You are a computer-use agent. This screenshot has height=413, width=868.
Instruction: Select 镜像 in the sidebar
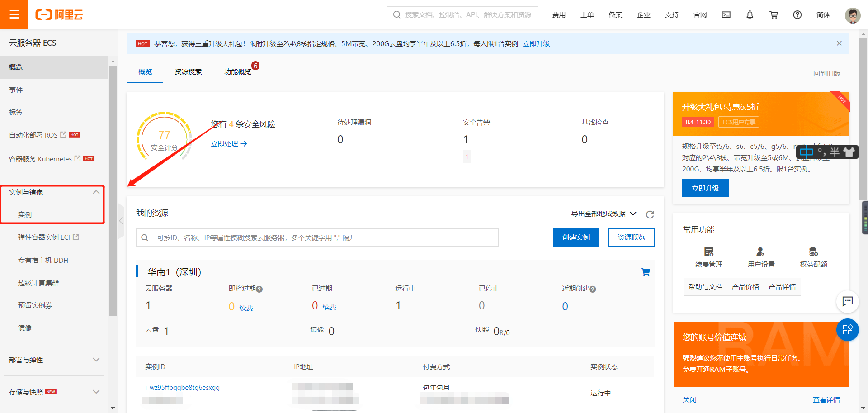coord(25,328)
